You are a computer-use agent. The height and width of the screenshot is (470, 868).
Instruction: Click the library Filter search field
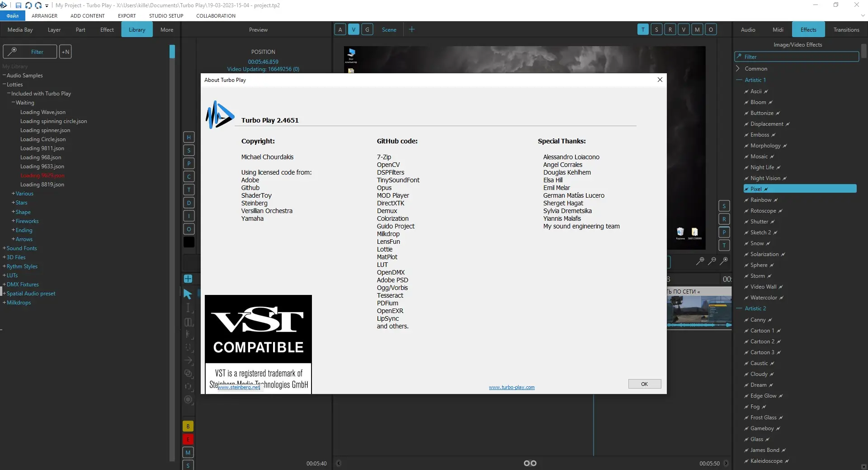pyautogui.click(x=30, y=52)
